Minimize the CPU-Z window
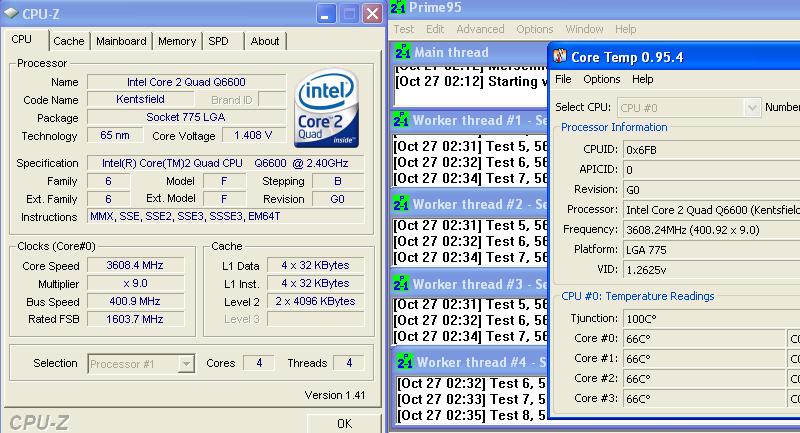The image size is (800, 433). (x=325, y=14)
